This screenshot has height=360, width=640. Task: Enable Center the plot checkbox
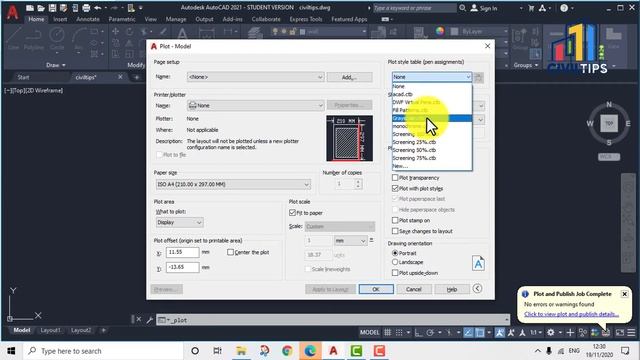click(x=230, y=252)
